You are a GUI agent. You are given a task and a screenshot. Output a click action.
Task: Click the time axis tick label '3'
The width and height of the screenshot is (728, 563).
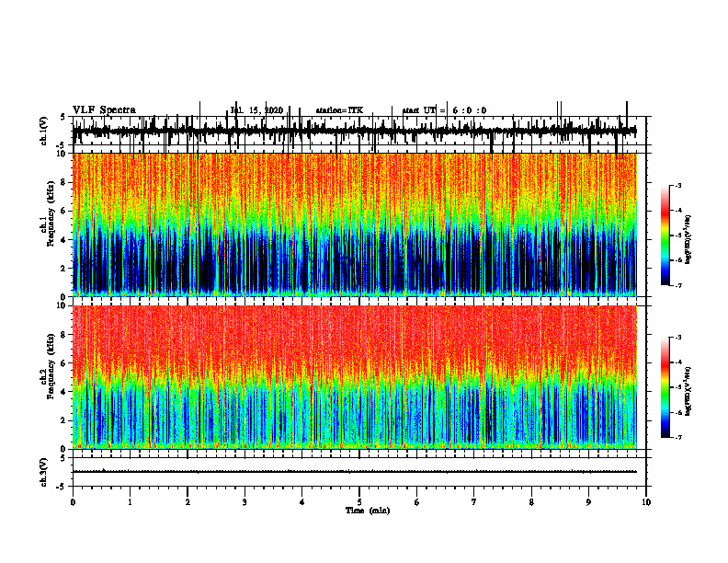pyautogui.click(x=245, y=502)
